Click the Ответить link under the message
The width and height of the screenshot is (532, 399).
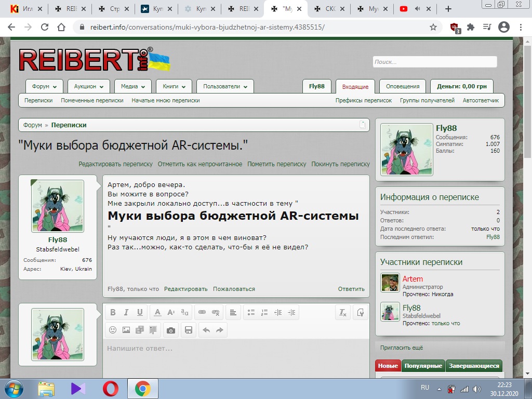pos(351,289)
